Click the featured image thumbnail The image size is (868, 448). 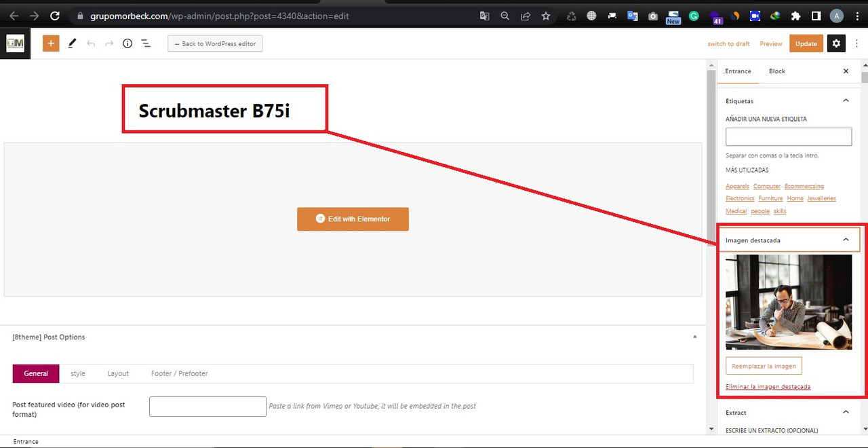coord(789,302)
